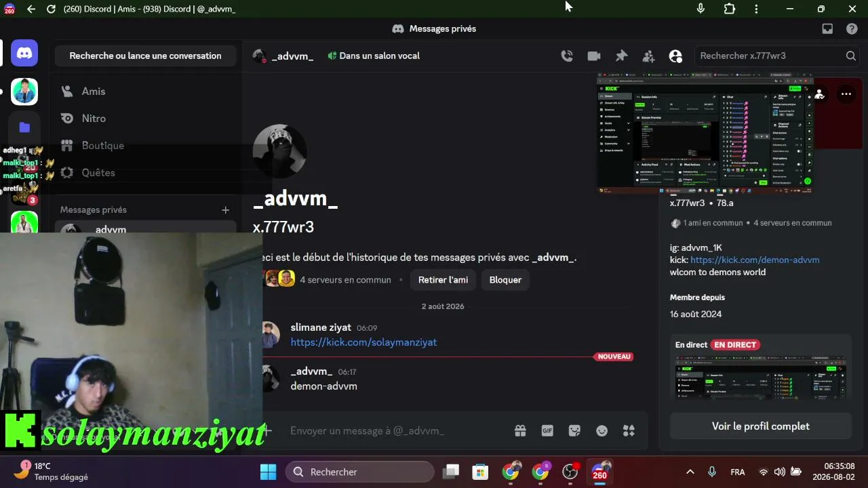Open the Nitro page
Screen dimensions: 868x488
[146, 119]
